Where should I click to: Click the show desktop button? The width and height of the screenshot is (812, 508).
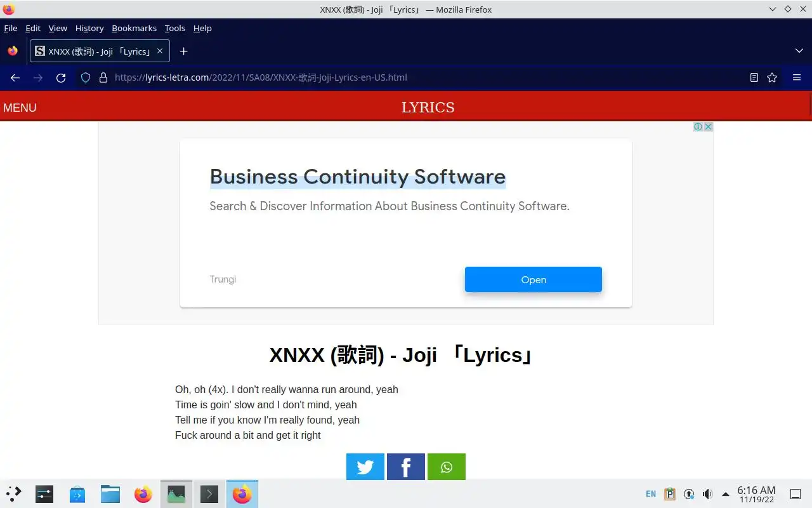click(795, 494)
